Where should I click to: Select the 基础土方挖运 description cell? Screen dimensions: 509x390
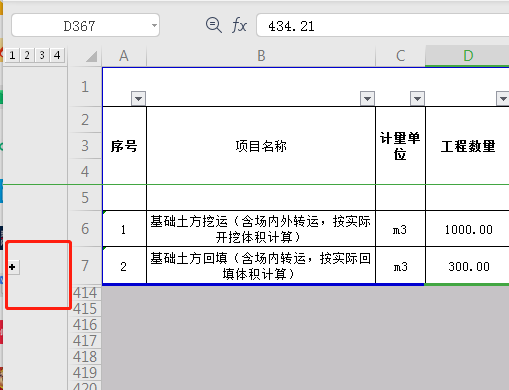coord(261,229)
